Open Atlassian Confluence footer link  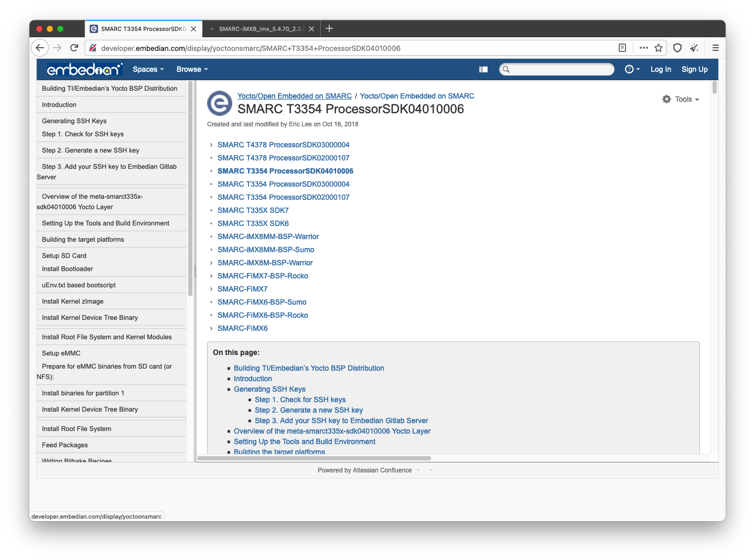pos(382,470)
